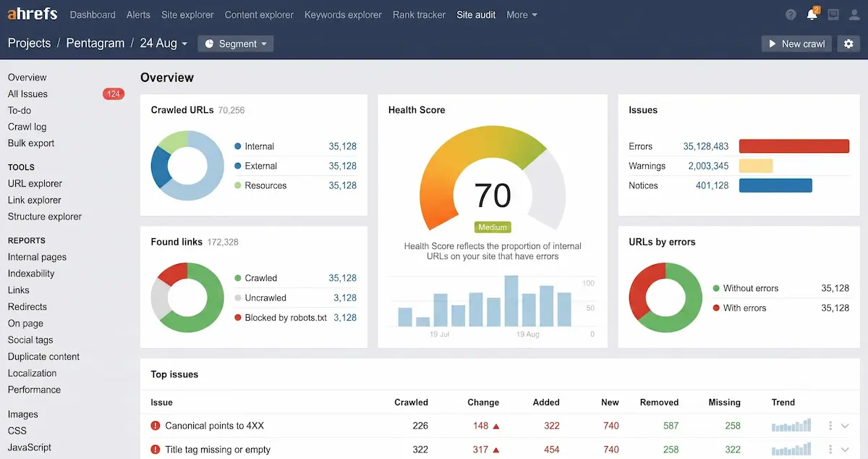Click the Found links donut chart
The height and width of the screenshot is (459, 868).
(187, 298)
